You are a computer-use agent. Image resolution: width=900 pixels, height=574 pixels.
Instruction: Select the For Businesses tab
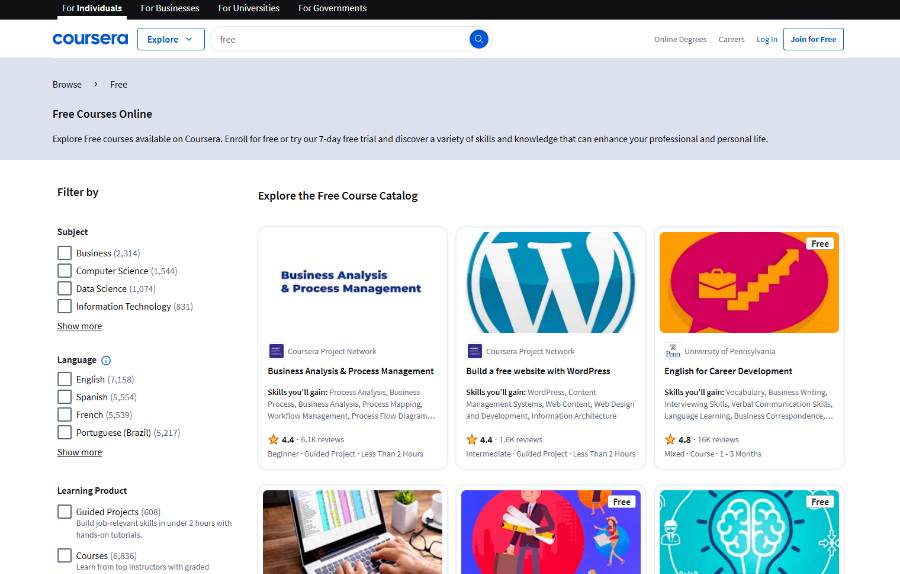click(x=170, y=8)
